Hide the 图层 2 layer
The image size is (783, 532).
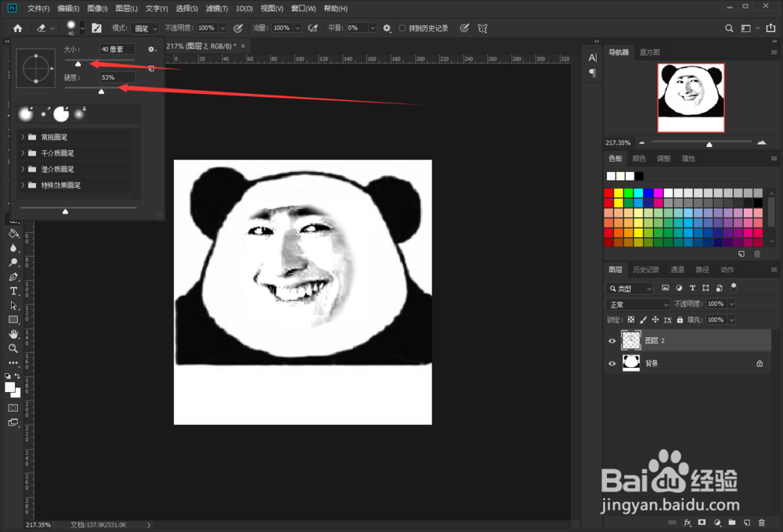tap(612, 341)
